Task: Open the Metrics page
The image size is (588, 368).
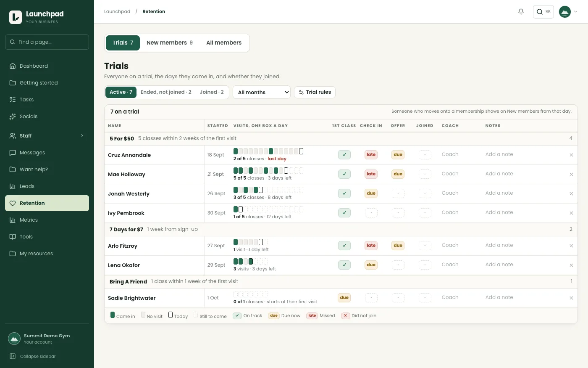Action: [47, 220]
